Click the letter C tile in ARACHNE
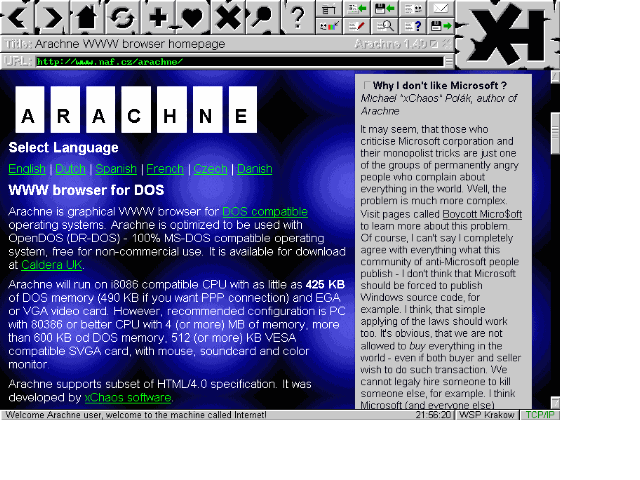This screenshot has height=480, width=640. click(134, 109)
